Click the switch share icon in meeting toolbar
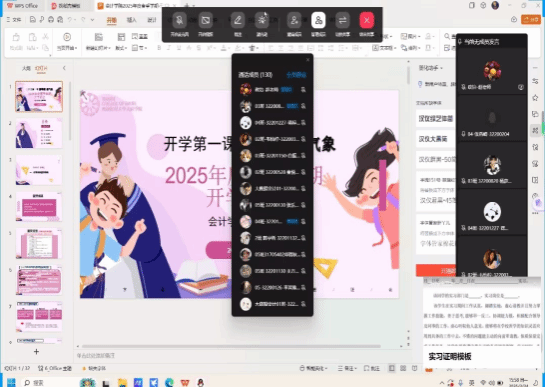This screenshot has width=546, height=388. click(x=342, y=20)
